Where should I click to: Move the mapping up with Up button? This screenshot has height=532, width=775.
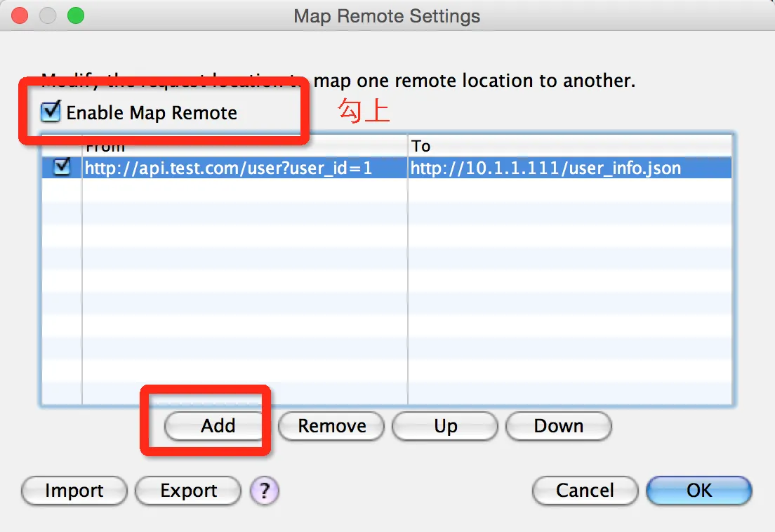445,426
